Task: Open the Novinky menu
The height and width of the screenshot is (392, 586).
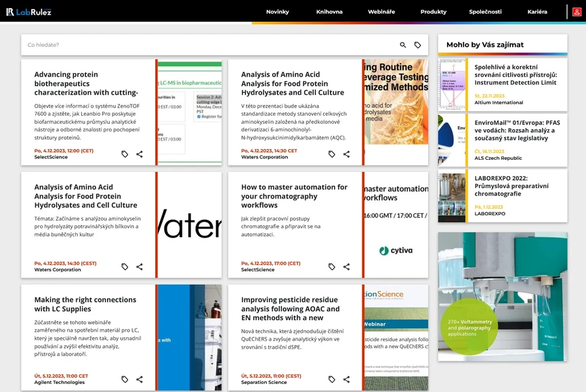Action: pos(277,12)
